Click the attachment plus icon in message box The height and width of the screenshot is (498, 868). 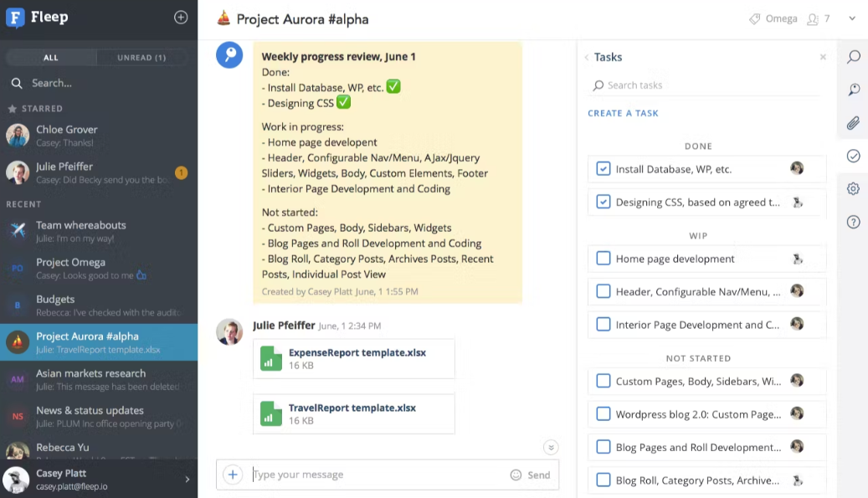click(x=233, y=475)
